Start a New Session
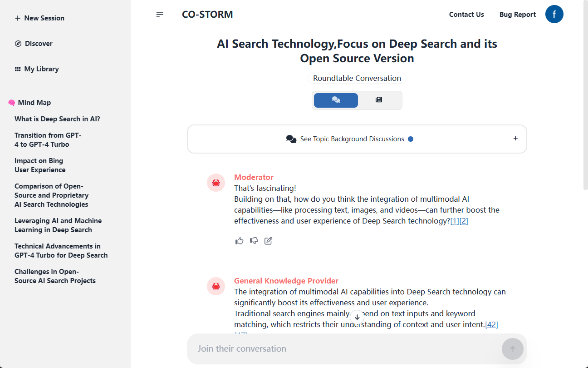Viewport: 588px width, 368px height. coord(39,18)
